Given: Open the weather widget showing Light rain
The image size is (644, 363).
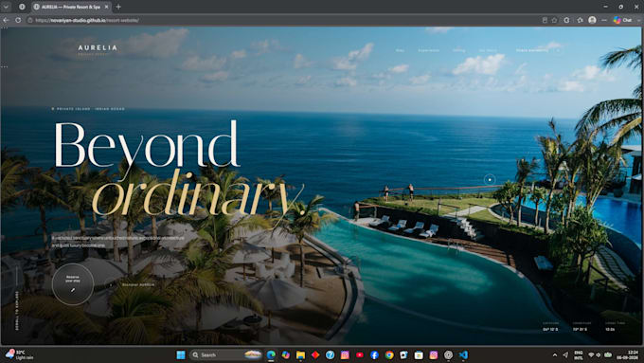Looking at the screenshot, I should [19, 354].
